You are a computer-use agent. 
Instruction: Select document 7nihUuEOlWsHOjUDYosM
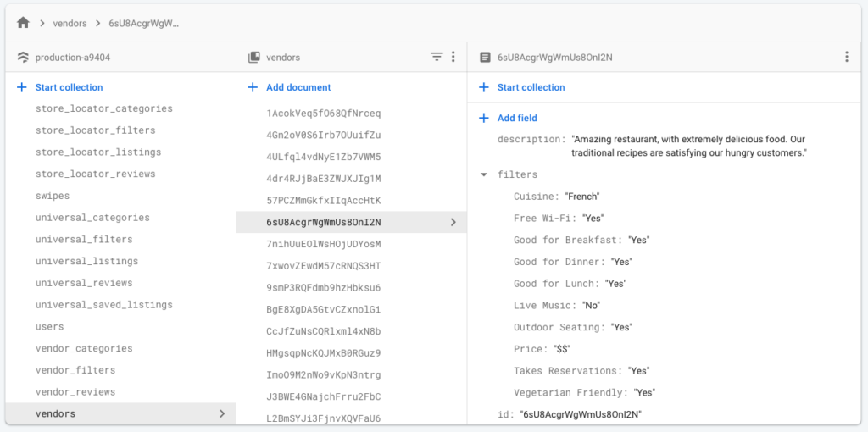pos(324,245)
